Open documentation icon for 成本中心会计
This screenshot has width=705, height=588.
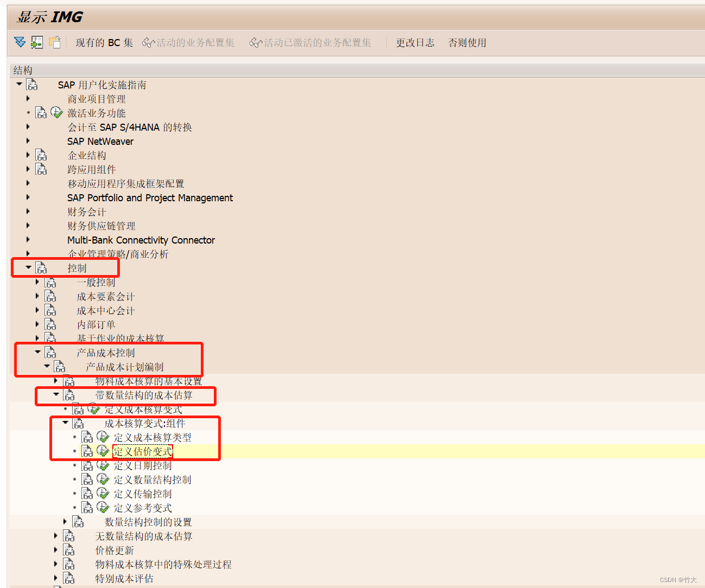coord(50,310)
